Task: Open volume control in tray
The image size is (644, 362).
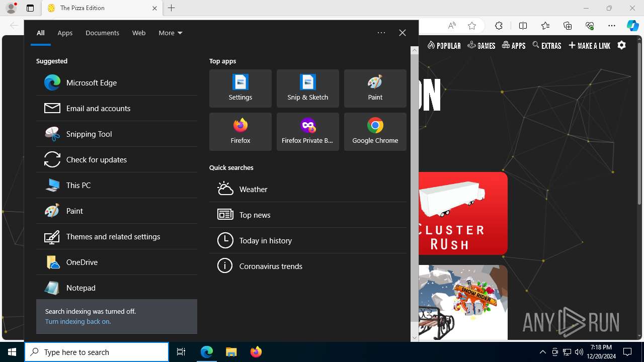Action: (579, 352)
